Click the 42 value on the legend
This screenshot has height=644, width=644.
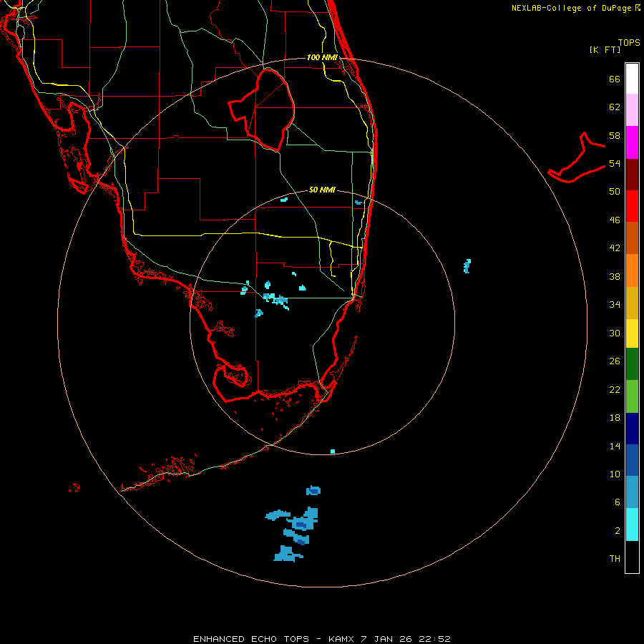[x=615, y=248]
